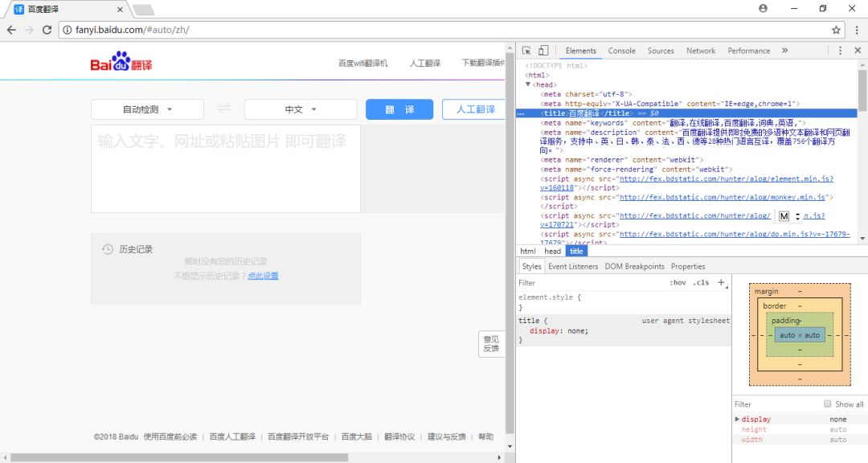
Task: Toggle the :hov element state option
Action: pyautogui.click(x=678, y=282)
